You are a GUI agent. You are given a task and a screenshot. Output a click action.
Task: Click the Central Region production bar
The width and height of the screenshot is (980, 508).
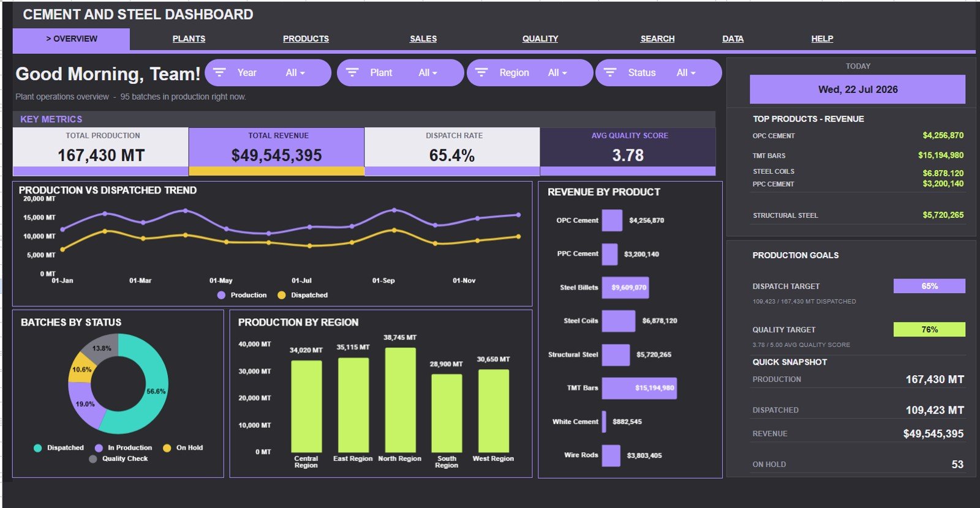306,406
